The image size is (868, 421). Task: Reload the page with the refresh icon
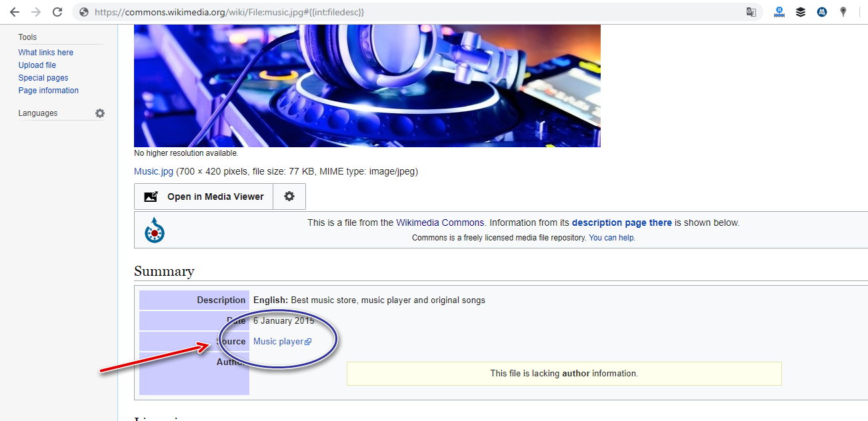[57, 12]
